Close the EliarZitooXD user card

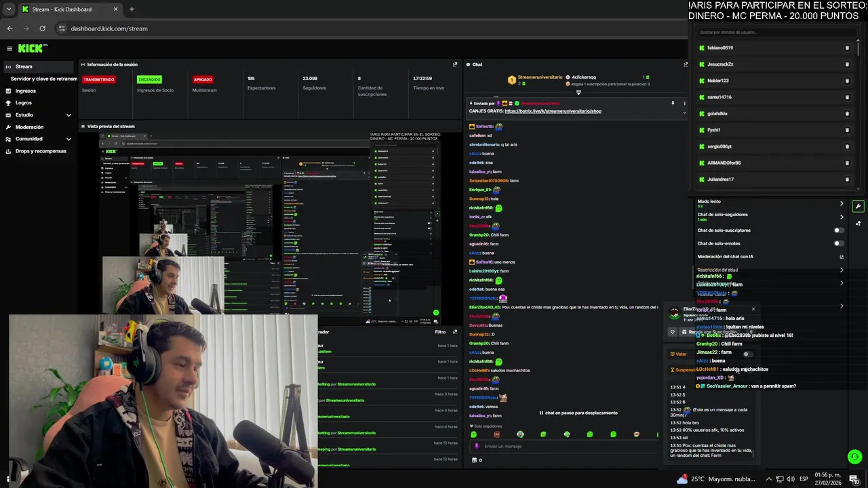753,309
